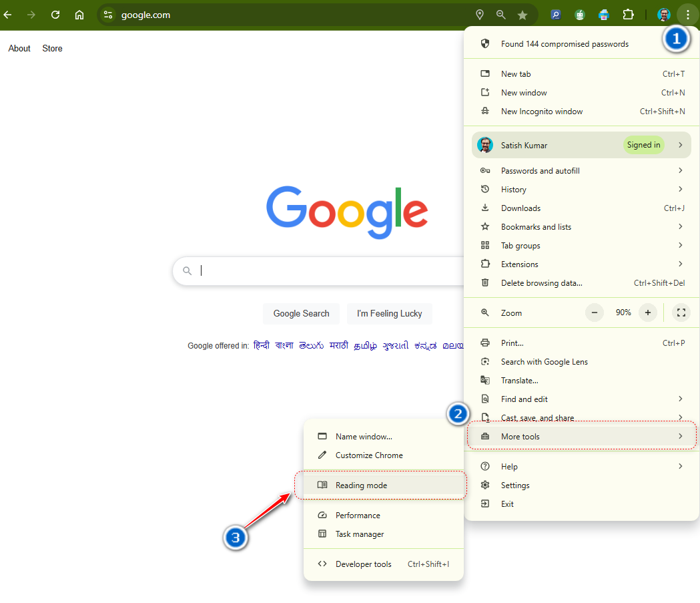Image resolution: width=700 pixels, height=603 pixels.
Task: Bookmark this tab with the star icon
Action: (x=522, y=15)
